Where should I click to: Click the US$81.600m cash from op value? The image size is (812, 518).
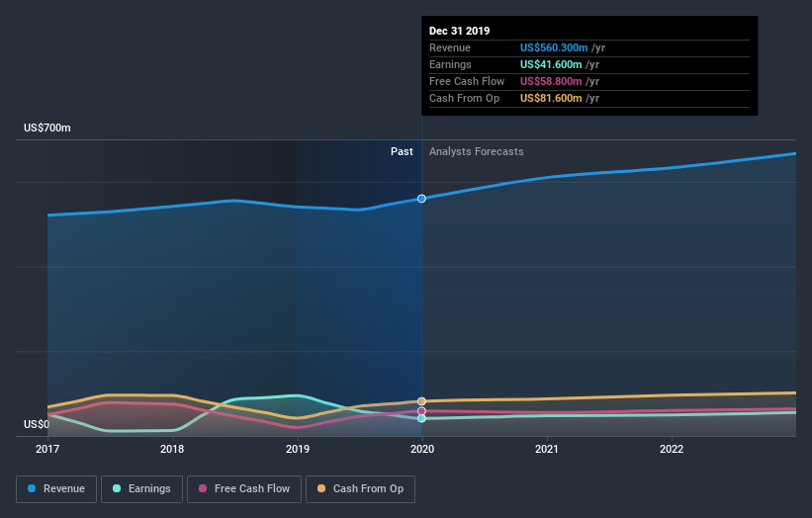pos(551,98)
